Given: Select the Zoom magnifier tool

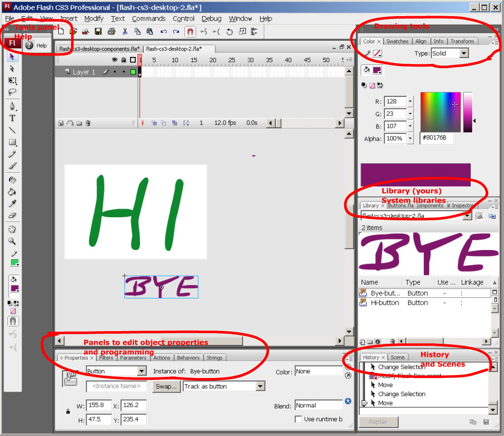Looking at the screenshot, I should pyautogui.click(x=13, y=241).
